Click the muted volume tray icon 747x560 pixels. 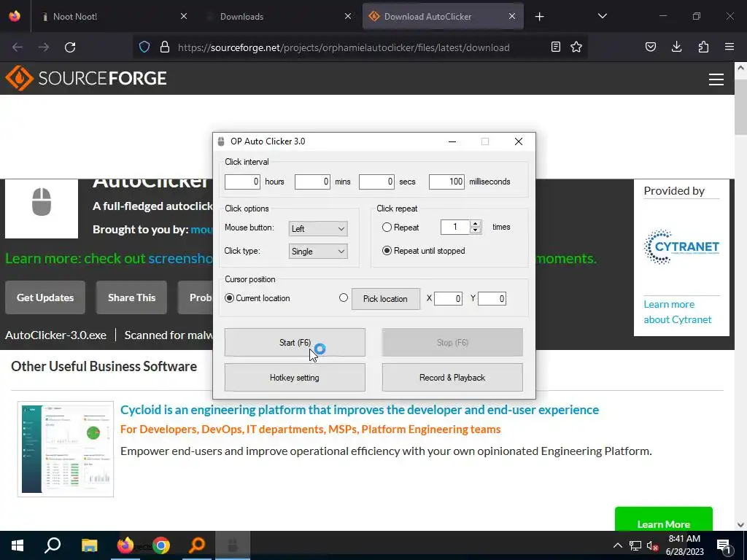[652, 545]
